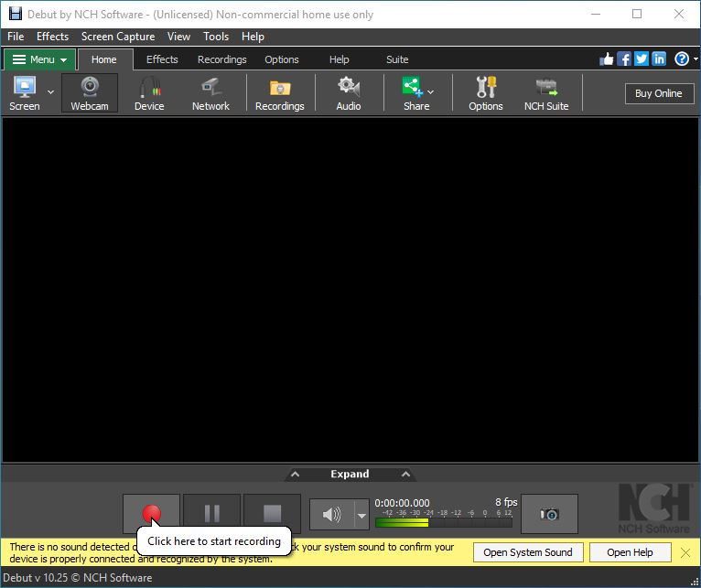The height and width of the screenshot is (588, 701).
Task: Click the blue help question icon
Action: coord(682,59)
